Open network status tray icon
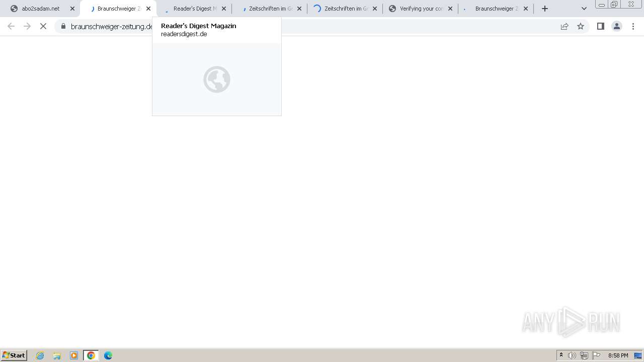The height and width of the screenshot is (362, 644). coord(584,355)
